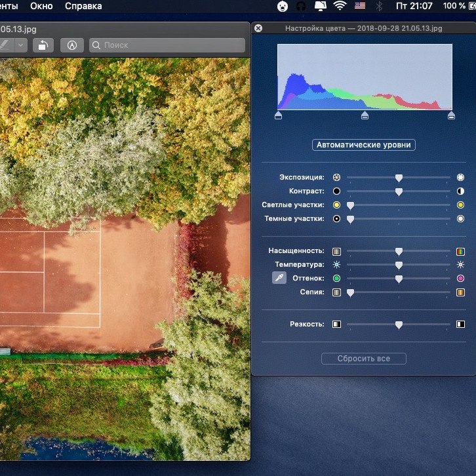Click the Bluetooth menu bar icon
The width and height of the screenshot is (476, 476).
tap(379, 6)
